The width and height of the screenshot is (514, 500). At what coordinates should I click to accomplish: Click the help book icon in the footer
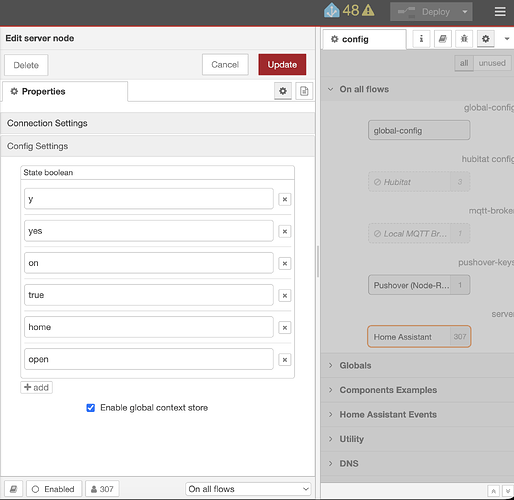[x=13, y=489]
